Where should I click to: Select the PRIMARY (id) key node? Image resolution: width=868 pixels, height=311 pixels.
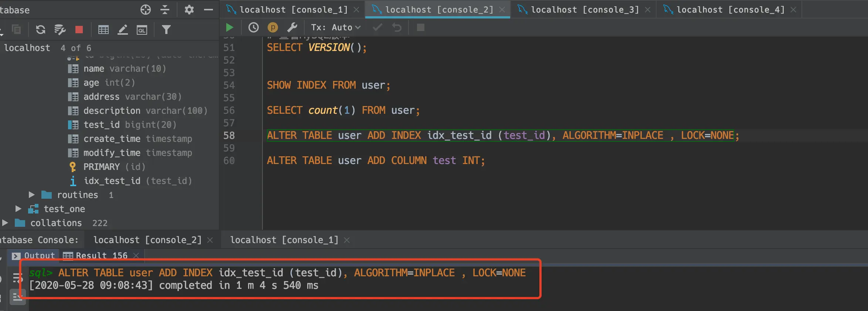107,167
